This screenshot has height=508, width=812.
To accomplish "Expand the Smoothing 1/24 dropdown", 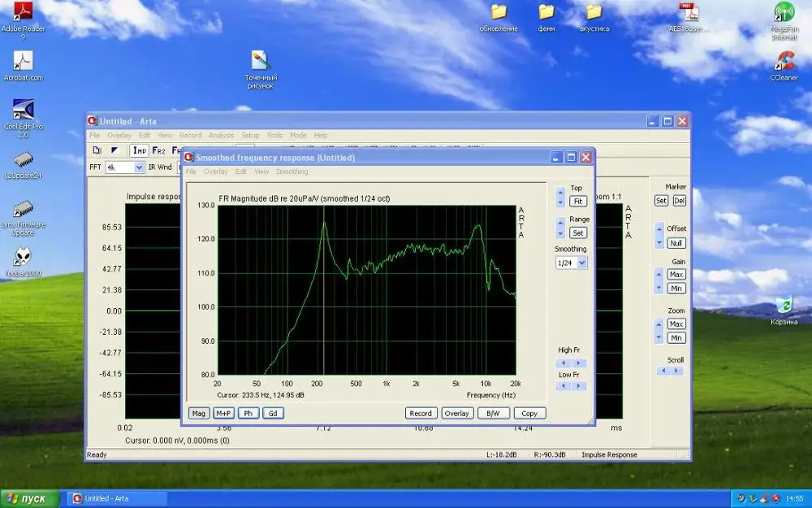I will (582, 263).
